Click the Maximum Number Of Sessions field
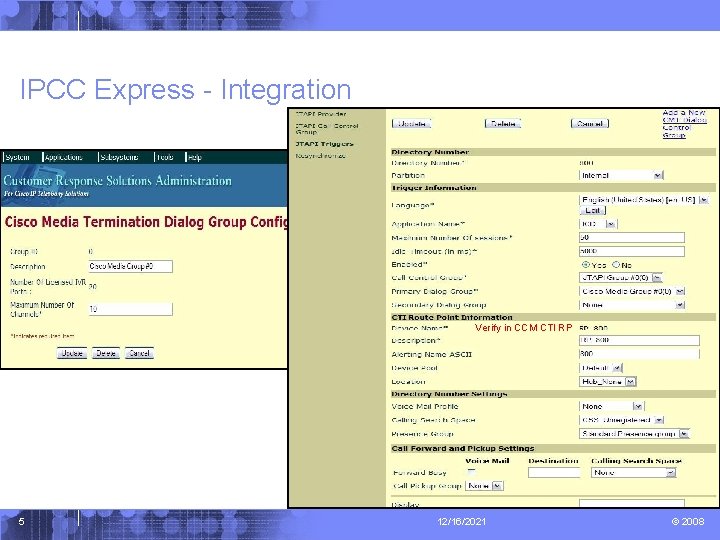Image resolution: width=720 pixels, height=540 pixels. coord(632,237)
